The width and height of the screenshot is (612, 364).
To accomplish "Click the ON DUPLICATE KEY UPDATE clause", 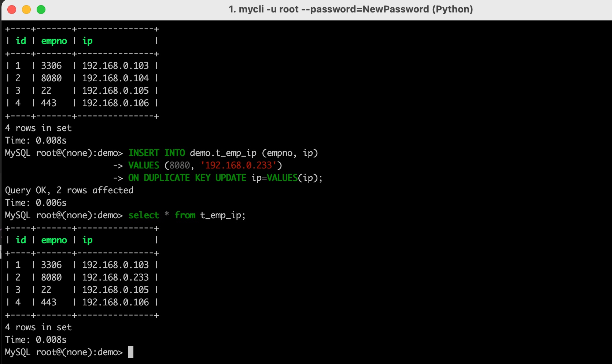I will click(187, 178).
